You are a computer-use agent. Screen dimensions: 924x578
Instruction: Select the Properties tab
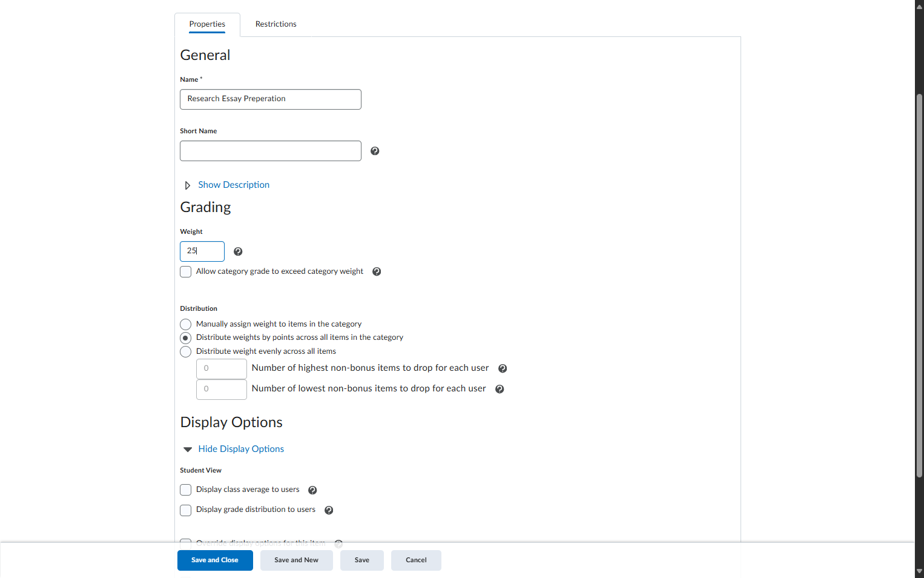point(207,24)
